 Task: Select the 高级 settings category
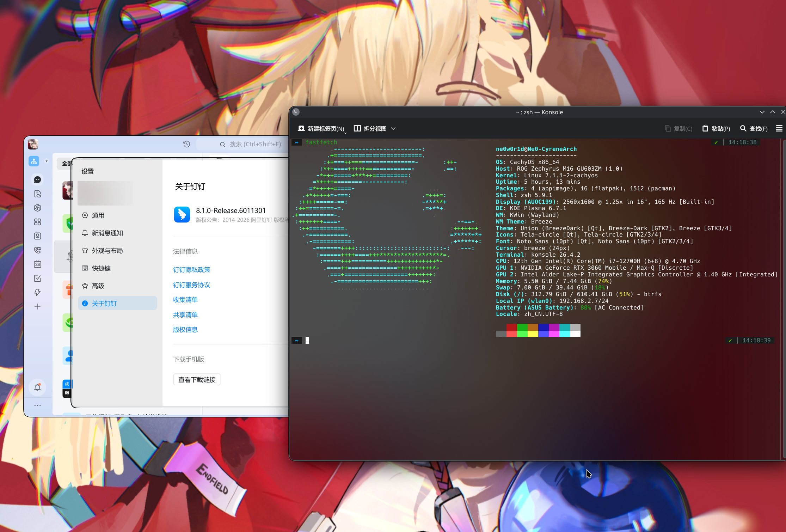tap(117, 286)
